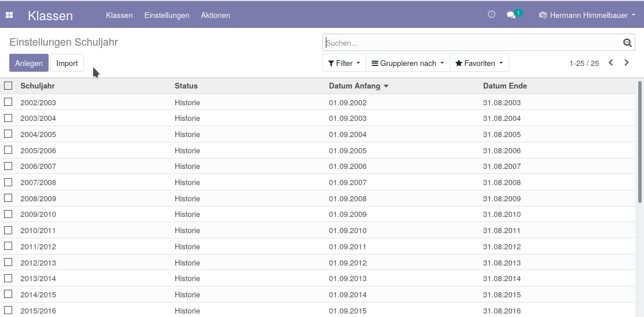Click the user avatar camera icon
Image resolution: width=644 pixels, height=317 pixels.
coord(543,15)
